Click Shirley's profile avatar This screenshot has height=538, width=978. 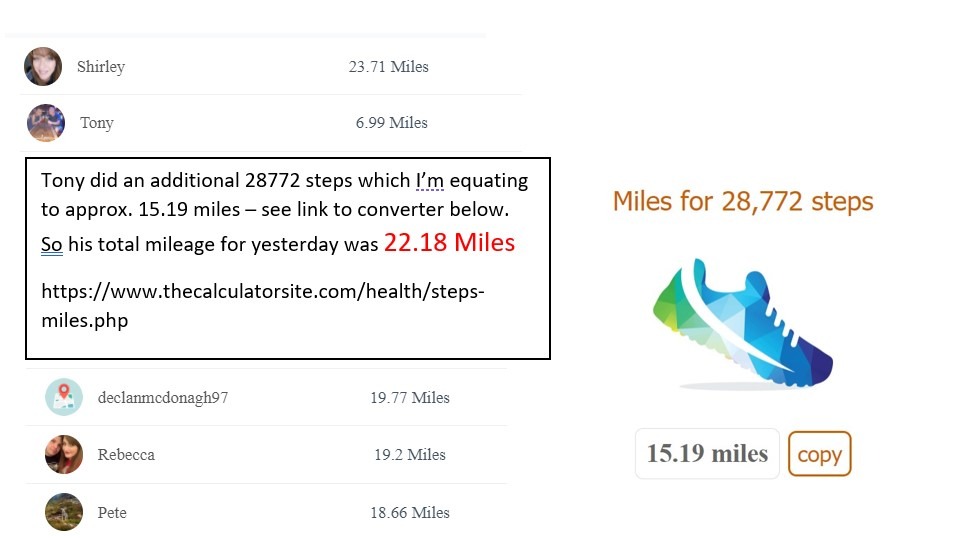[43, 67]
